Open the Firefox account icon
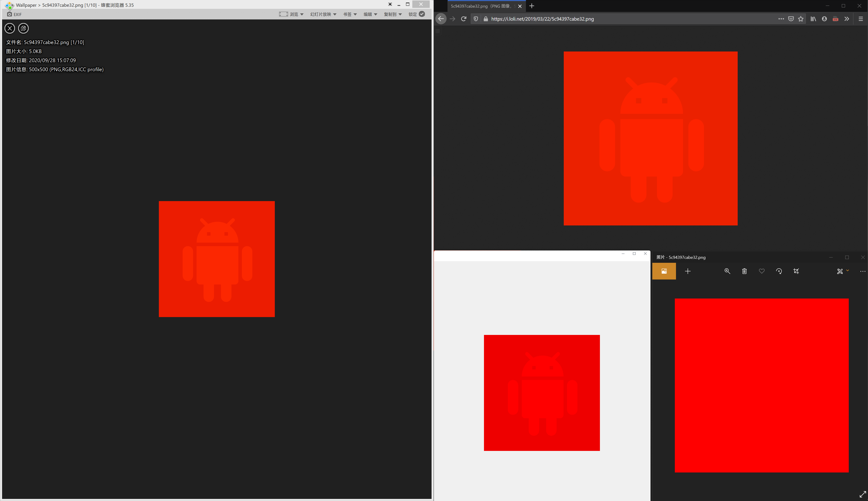Viewport: 868px width, 501px height. pyautogui.click(x=824, y=19)
